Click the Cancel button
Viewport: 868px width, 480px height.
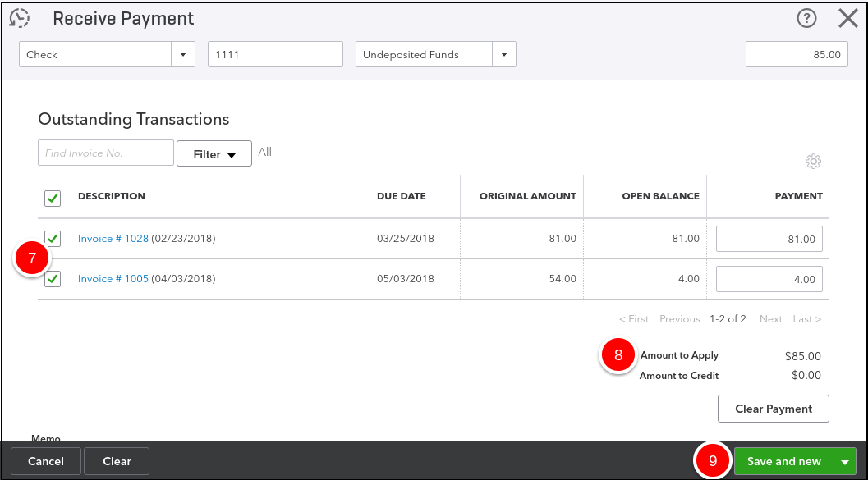[x=46, y=461]
